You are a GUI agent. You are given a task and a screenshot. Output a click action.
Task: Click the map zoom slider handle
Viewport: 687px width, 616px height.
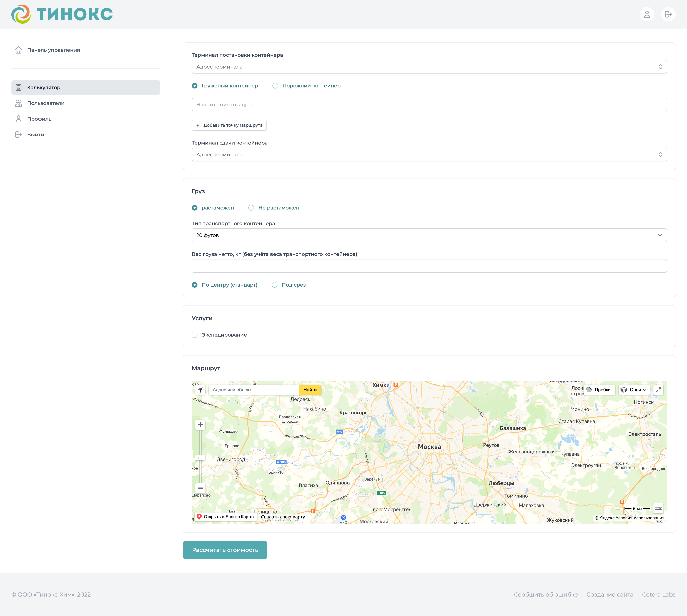pyautogui.click(x=200, y=458)
